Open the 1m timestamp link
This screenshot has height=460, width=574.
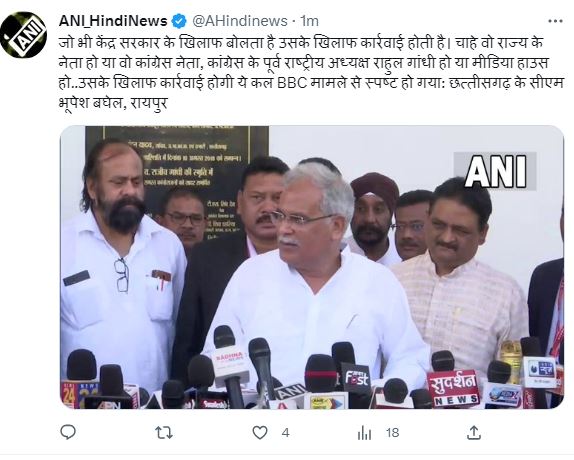coord(309,21)
